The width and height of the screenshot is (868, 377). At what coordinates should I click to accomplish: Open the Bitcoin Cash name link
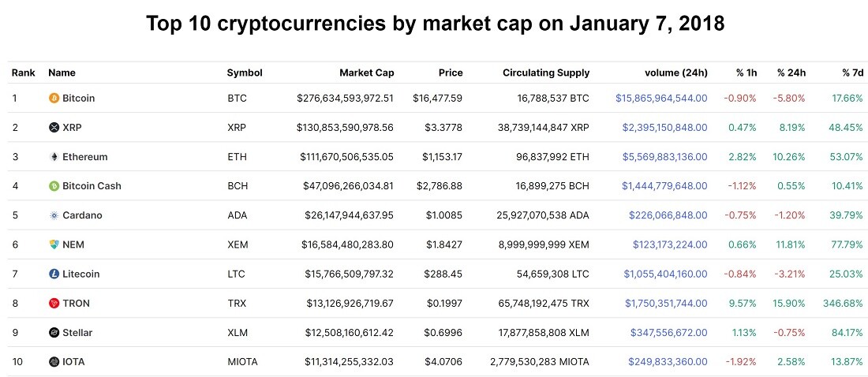[92, 187]
